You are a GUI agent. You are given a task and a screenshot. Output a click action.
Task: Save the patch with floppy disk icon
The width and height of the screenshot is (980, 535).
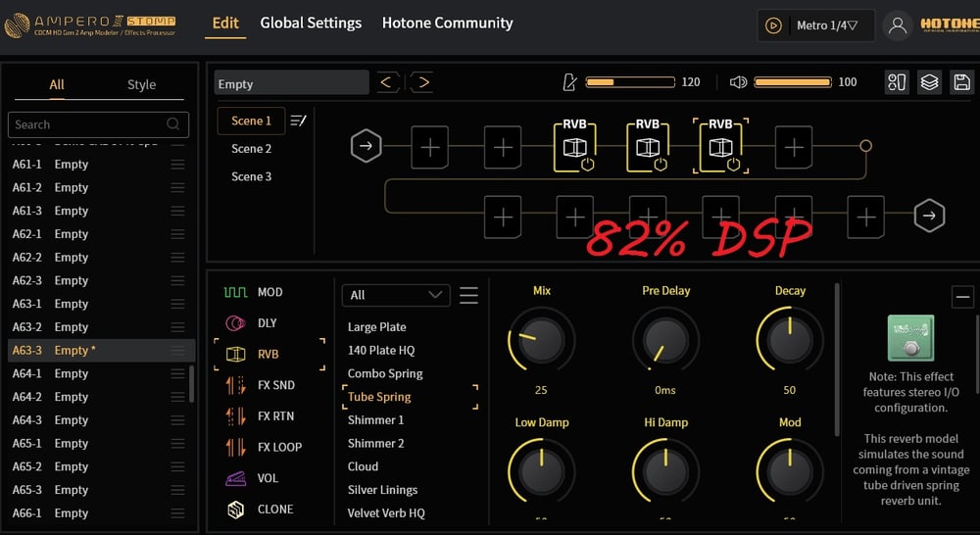click(962, 82)
